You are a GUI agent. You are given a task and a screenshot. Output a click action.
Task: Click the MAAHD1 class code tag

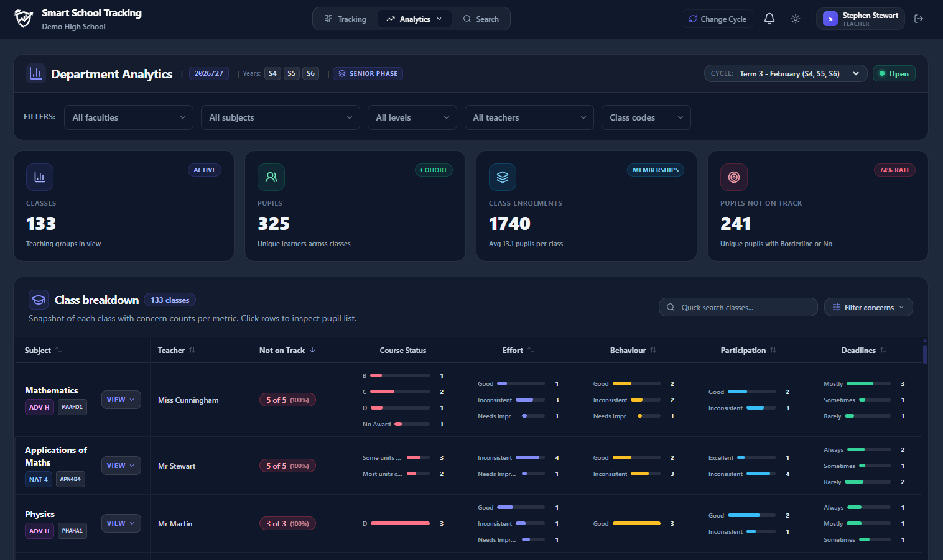pyautogui.click(x=72, y=407)
